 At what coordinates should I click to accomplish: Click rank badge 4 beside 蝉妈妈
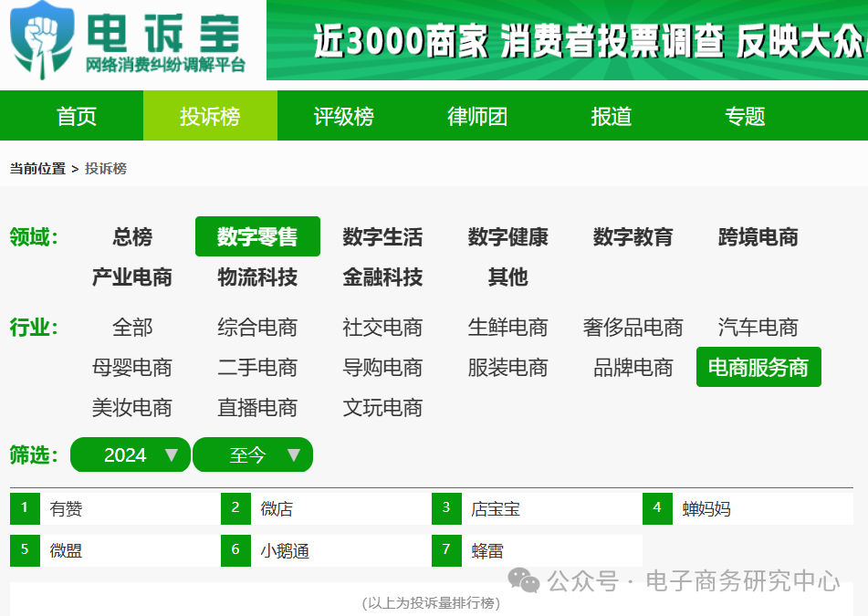[658, 508]
